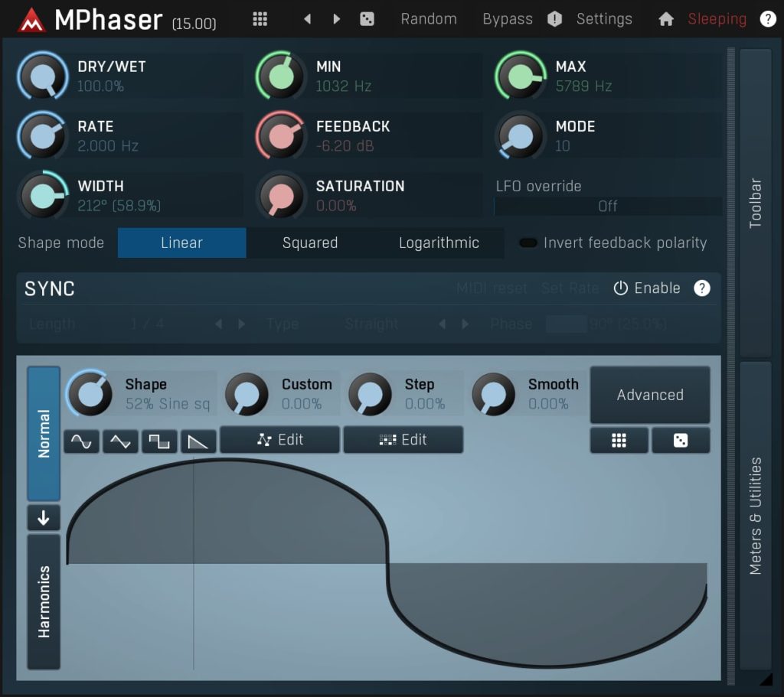Screen dimensions: 784x697
Task: Select the sine wave shape icon
Action: coord(81,441)
